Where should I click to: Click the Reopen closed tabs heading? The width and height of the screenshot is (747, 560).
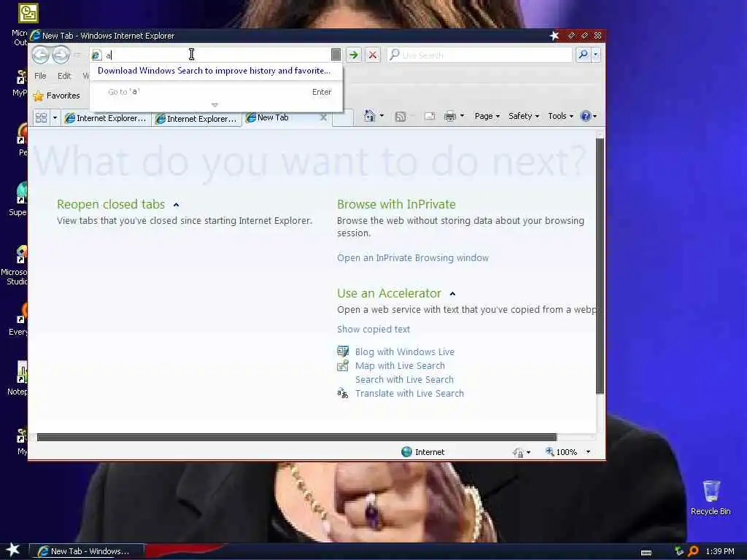tap(111, 204)
